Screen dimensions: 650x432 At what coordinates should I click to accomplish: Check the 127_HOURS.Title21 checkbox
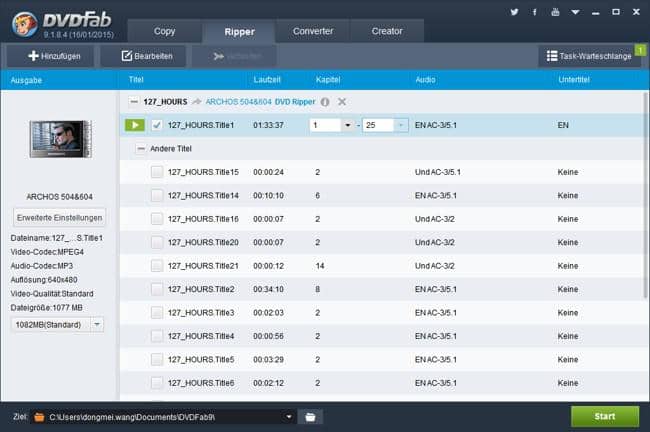point(157,265)
